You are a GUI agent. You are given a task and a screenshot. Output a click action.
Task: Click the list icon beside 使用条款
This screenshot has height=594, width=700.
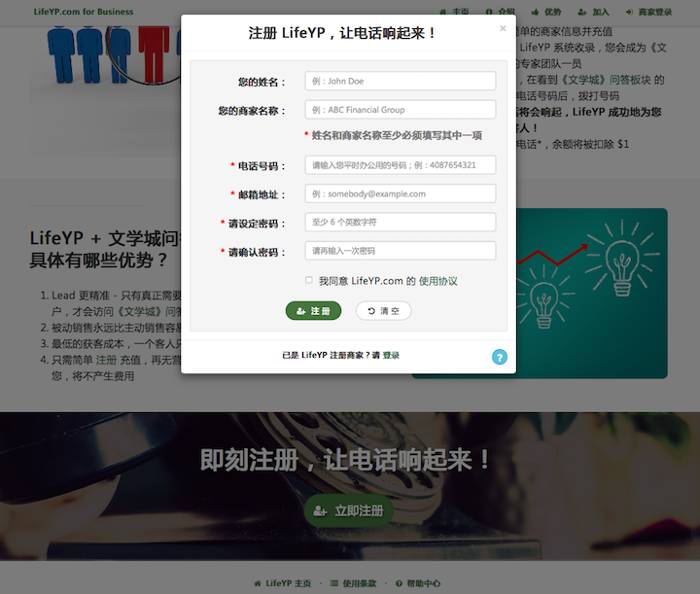click(334, 583)
